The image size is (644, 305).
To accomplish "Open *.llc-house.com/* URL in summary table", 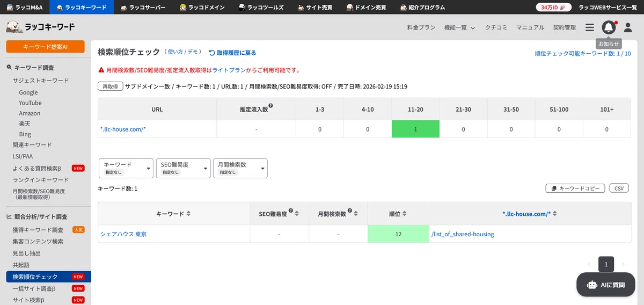I will pyautogui.click(x=123, y=129).
